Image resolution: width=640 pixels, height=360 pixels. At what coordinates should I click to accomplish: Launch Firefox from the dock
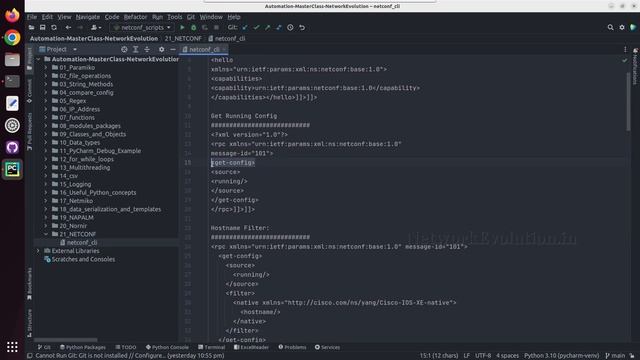click(12, 16)
